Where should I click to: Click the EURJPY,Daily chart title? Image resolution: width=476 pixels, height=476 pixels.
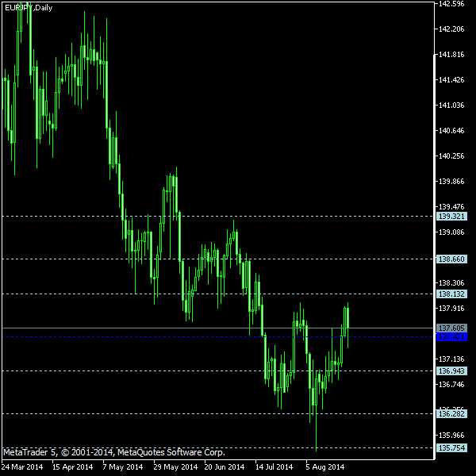[x=29, y=8]
